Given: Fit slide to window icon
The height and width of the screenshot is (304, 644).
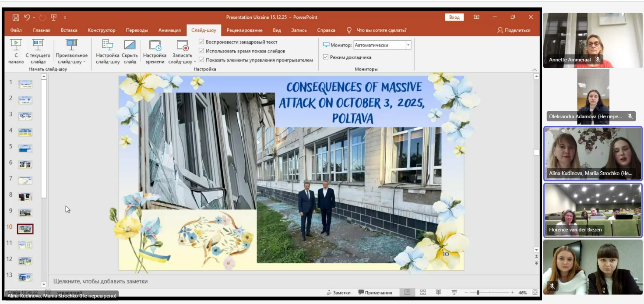Looking at the screenshot, I should (535, 293).
